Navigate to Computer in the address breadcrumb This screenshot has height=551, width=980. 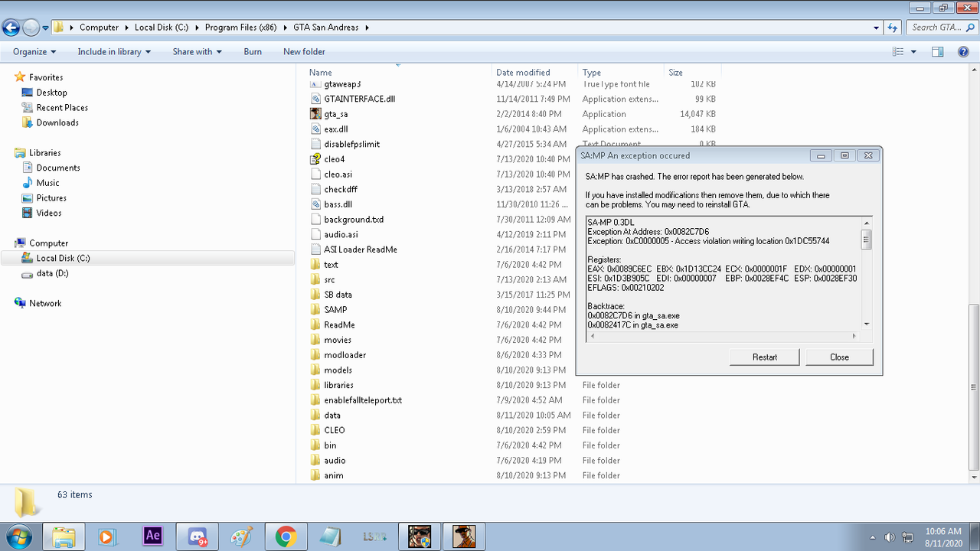(x=100, y=28)
